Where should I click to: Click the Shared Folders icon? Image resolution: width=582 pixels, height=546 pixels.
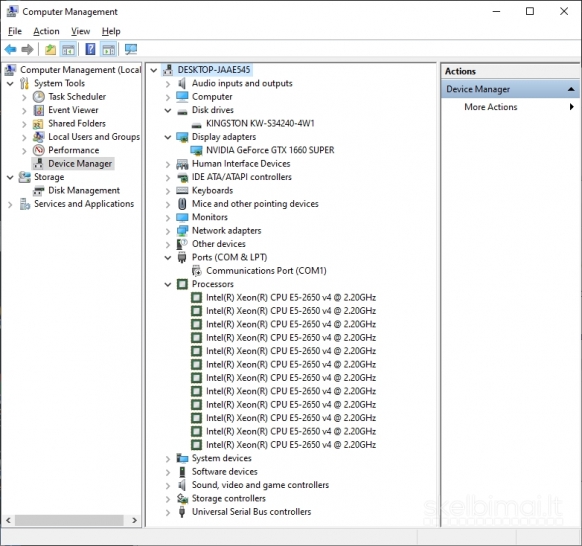[38, 124]
